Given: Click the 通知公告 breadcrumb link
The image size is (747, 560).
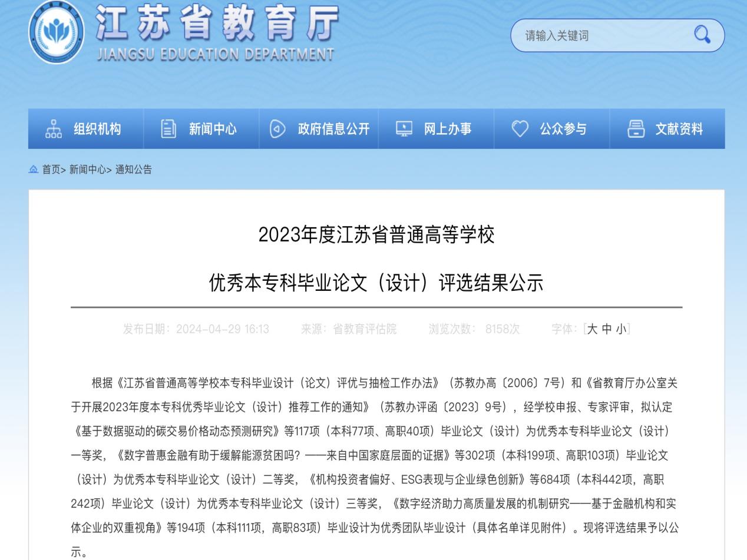Looking at the screenshot, I should (x=134, y=170).
